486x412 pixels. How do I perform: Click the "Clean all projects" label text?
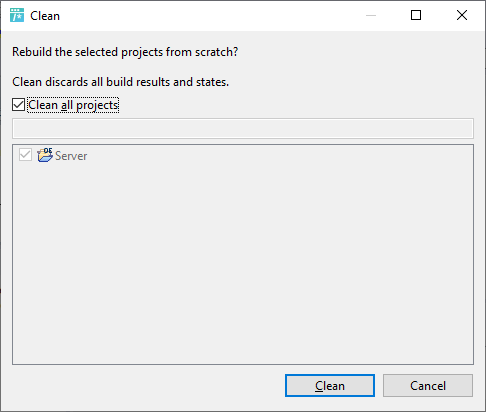click(x=73, y=105)
